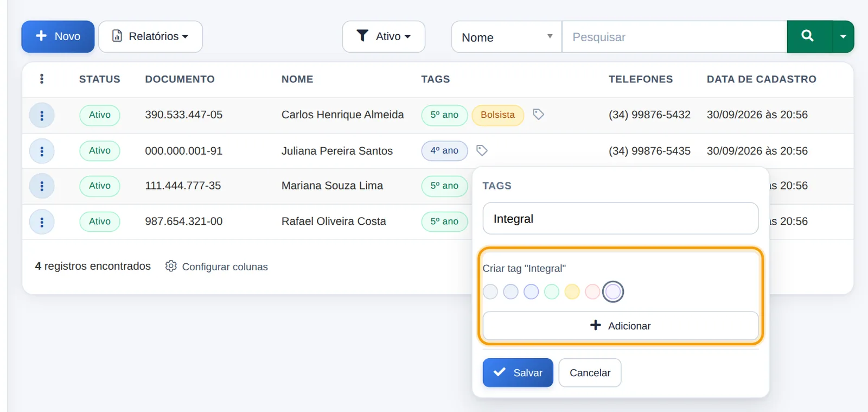Screen dimensions: 868x412
Task: Click the Pesquisar search input
Action: click(x=674, y=37)
